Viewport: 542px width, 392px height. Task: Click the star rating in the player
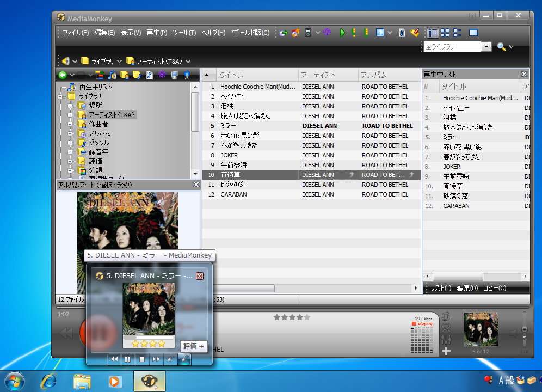pos(292,317)
